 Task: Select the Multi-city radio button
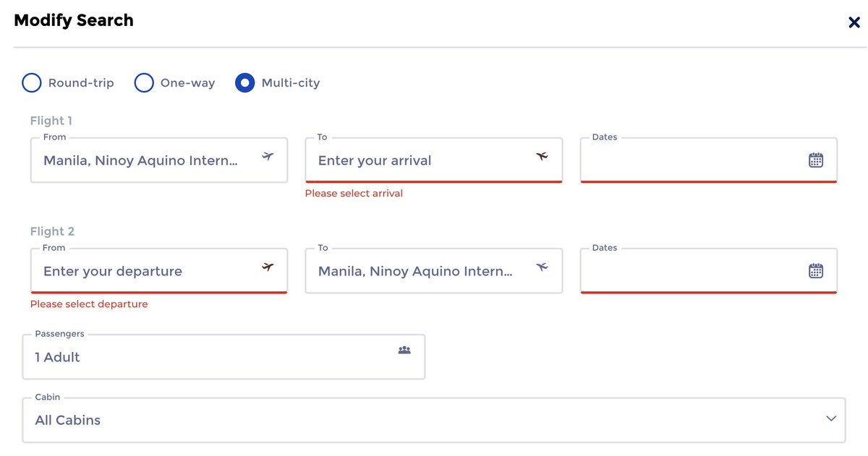pyautogui.click(x=245, y=83)
